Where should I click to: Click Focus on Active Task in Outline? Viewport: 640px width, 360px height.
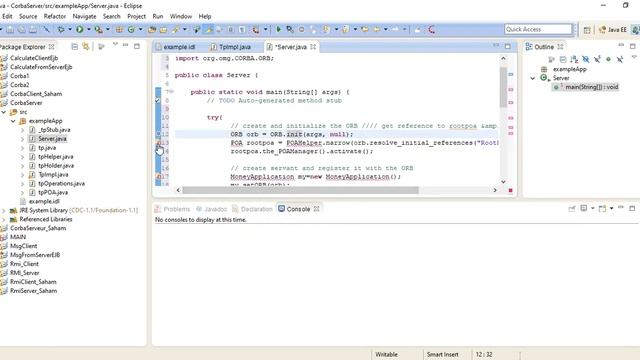tap(551, 60)
